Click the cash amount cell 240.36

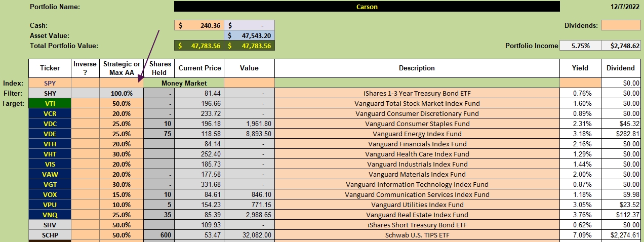point(199,25)
